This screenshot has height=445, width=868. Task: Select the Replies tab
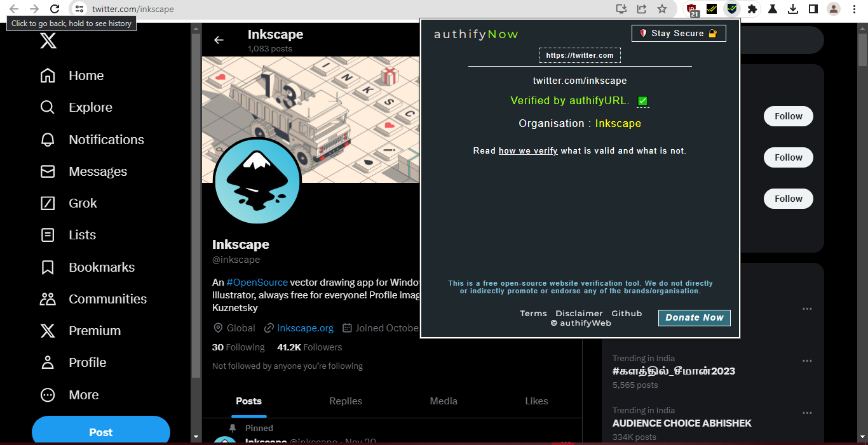click(346, 401)
